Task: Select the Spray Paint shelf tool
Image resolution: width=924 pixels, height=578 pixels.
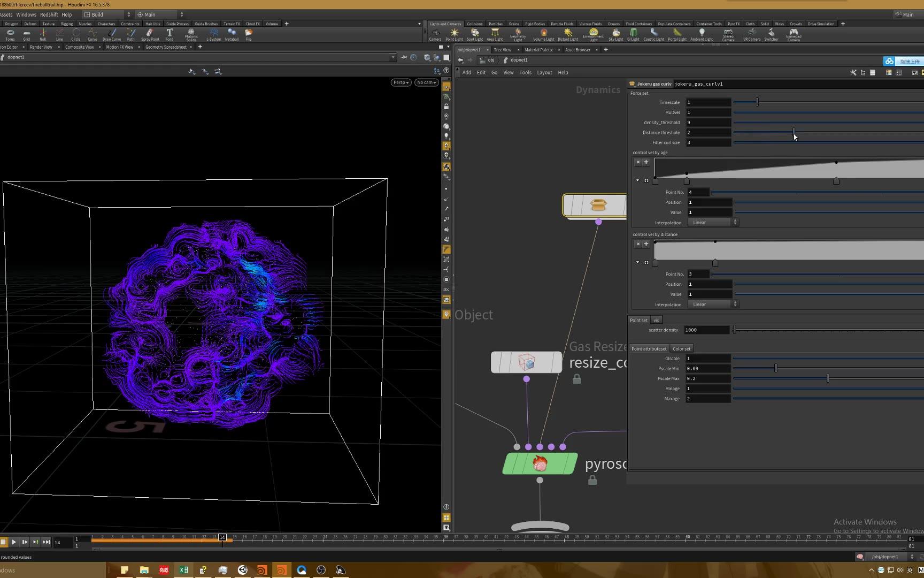Action: tap(150, 35)
